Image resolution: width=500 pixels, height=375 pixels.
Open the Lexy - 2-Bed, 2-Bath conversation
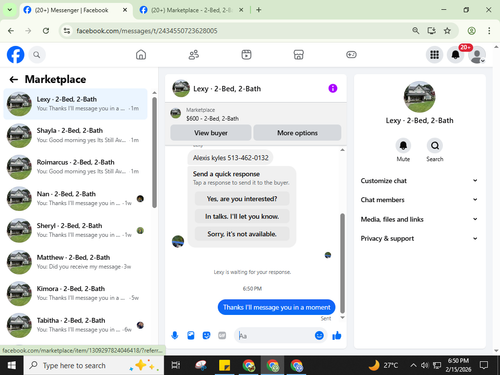[x=75, y=104]
